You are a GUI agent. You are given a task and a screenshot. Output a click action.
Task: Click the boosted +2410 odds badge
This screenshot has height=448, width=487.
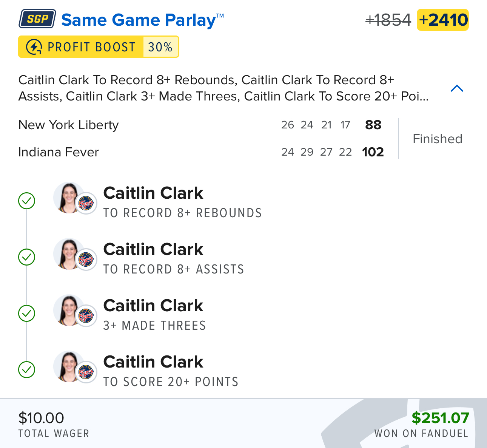pyautogui.click(x=443, y=20)
